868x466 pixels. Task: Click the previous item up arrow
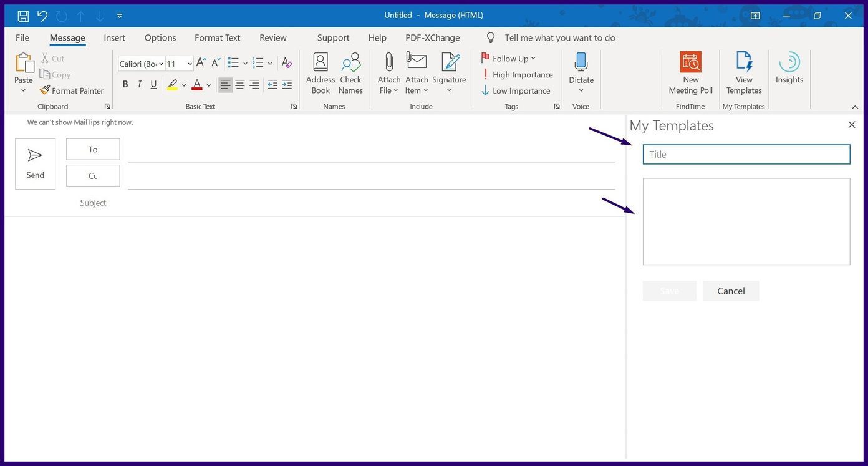click(x=80, y=16)
